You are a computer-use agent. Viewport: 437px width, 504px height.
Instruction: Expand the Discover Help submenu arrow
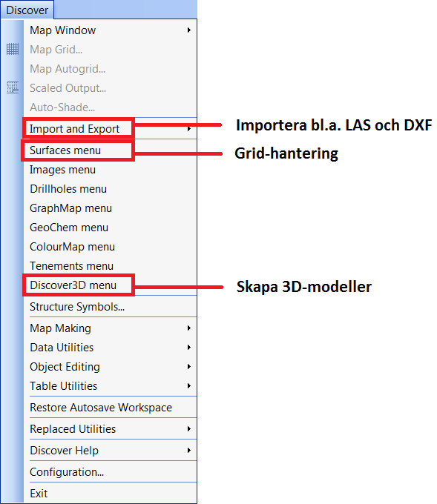(x=189, y=451)
